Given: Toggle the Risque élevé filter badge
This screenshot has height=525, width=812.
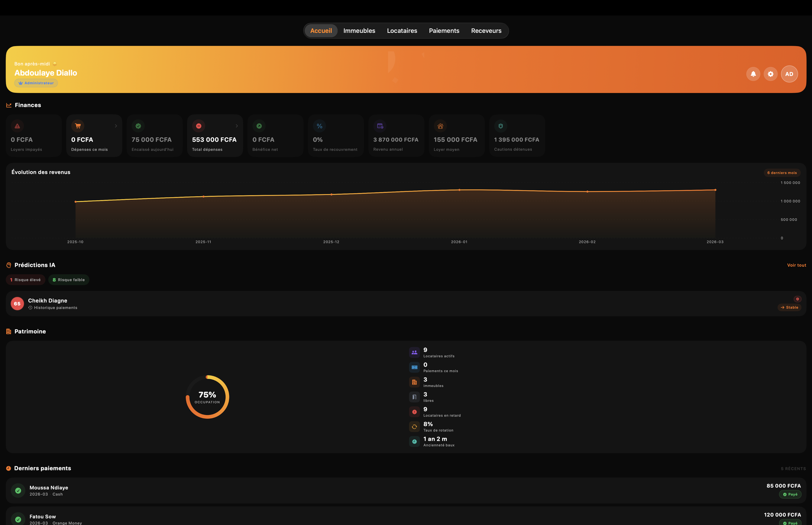Looking at the screenshot, I should pyautogui.click(x=25, y=280).
